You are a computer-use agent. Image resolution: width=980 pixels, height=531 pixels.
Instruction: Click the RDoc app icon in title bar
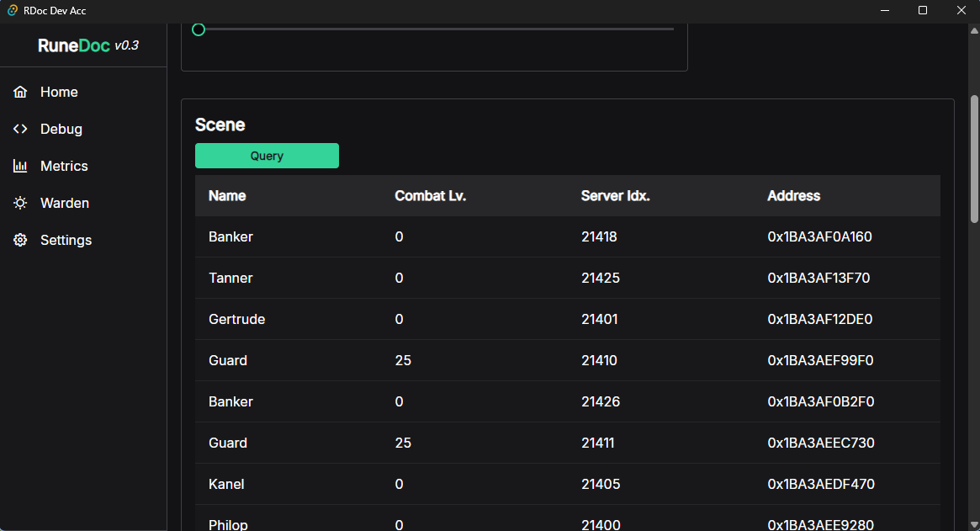point(12,11)
